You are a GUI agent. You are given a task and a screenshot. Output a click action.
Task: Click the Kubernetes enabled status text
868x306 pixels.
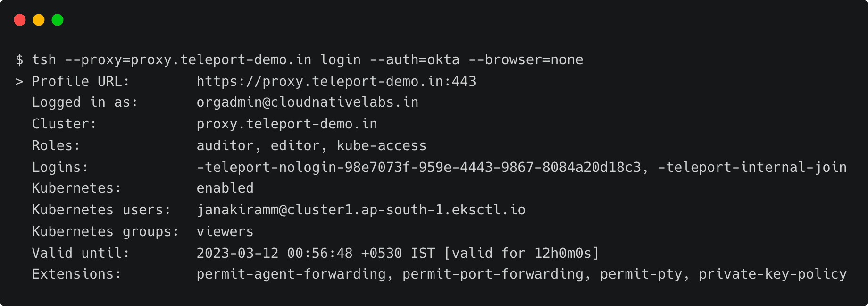225,188
